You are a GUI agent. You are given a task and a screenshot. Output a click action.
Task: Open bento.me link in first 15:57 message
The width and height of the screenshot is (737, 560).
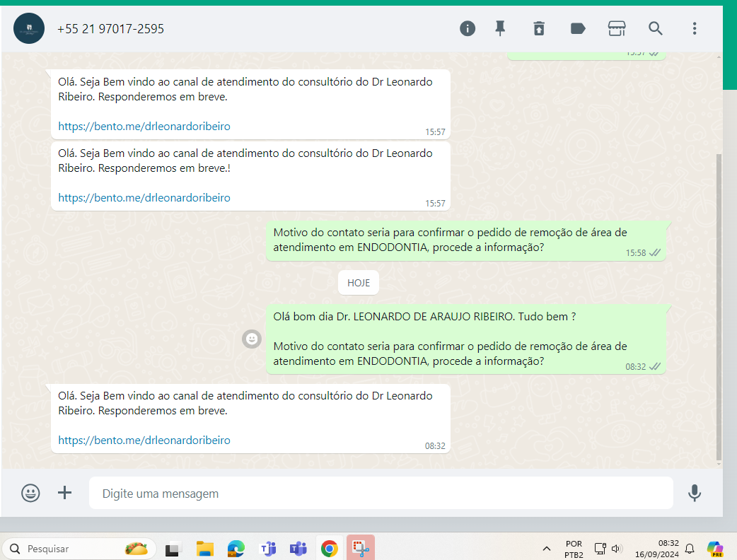click(x=144, y=127)
